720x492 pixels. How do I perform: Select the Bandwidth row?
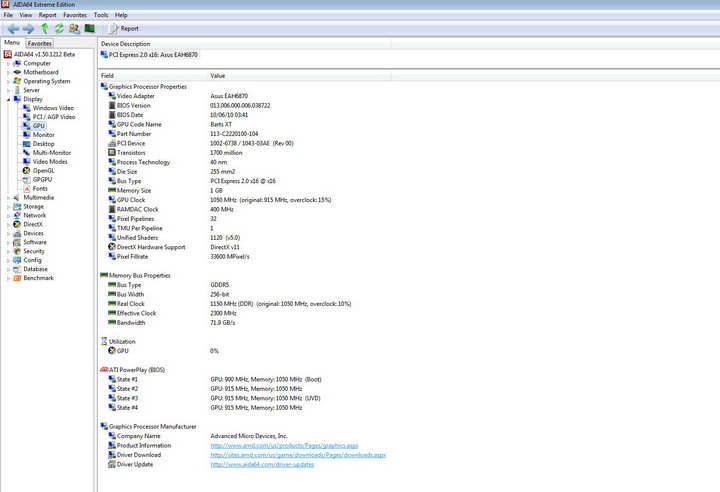pyautogui.click(x=171, y=322)
